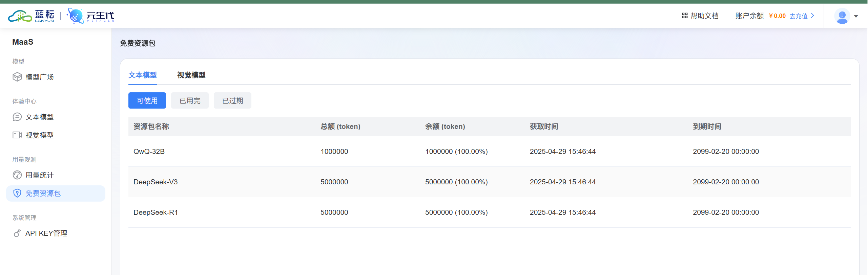Switch to the 文本模型 tab
Viewport: 868px width, 275px height.
point(142,75)
